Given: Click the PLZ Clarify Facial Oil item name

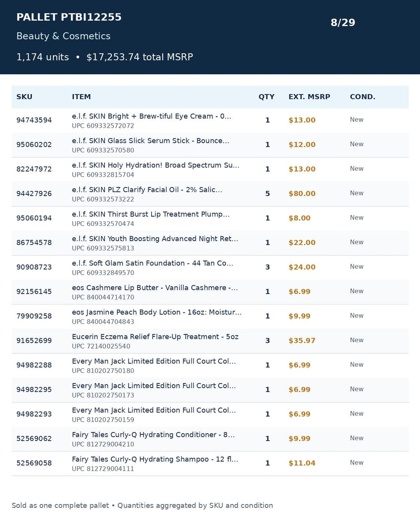Looking at the screenshot, I should coord(147,190).
